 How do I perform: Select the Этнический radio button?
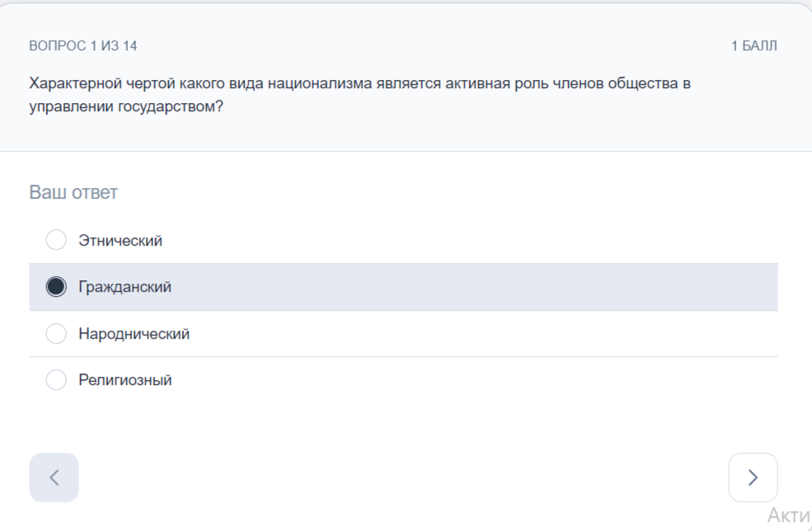[x=56, y=240]
